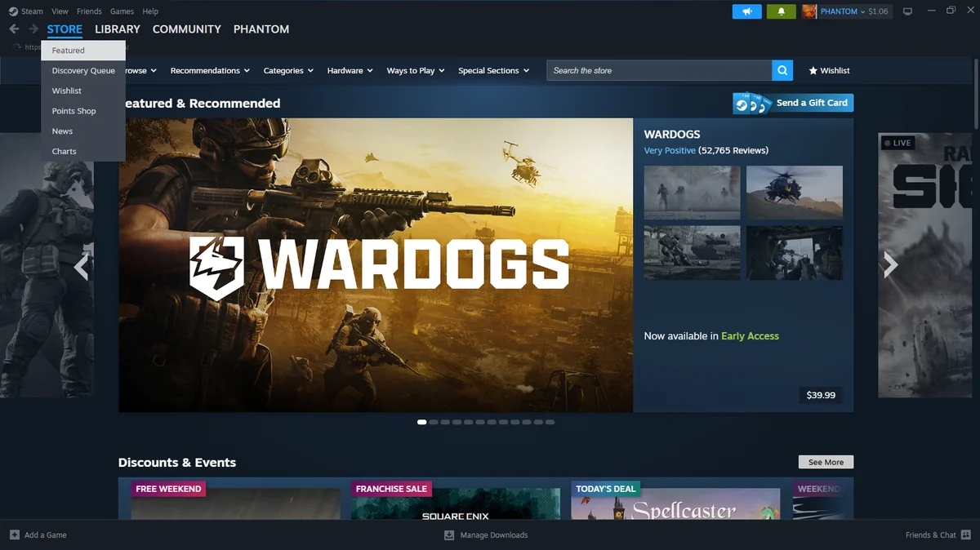Open the WARDOGS main capsule image
The width and height of the screenshot is (980, 550).
tap(376, 265)
